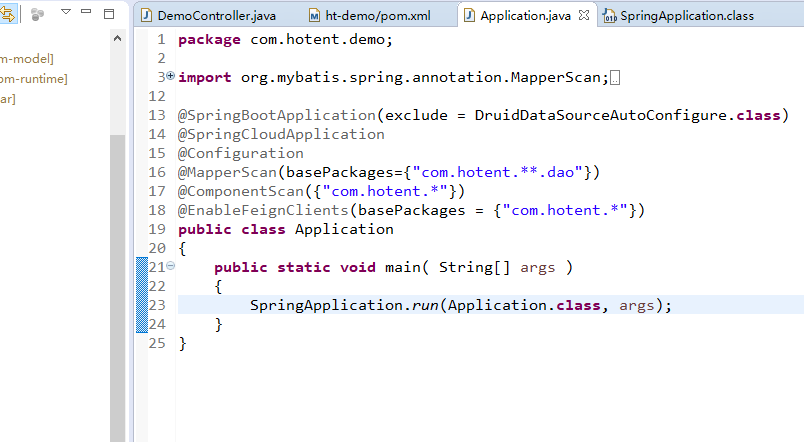
Task: Click scrollbar up arrow in explorer
Action: point(117,38)
